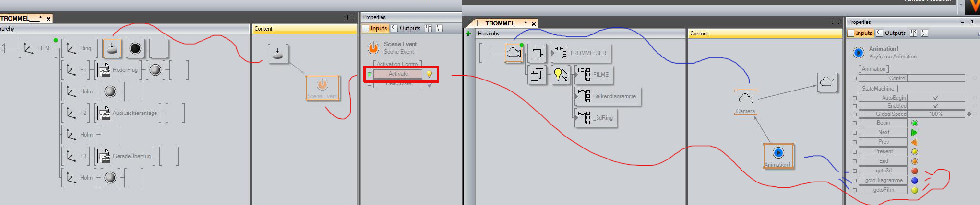Select the light bulb node beside FILME
The image size is (980, 205).
click(x=560, y=75)
